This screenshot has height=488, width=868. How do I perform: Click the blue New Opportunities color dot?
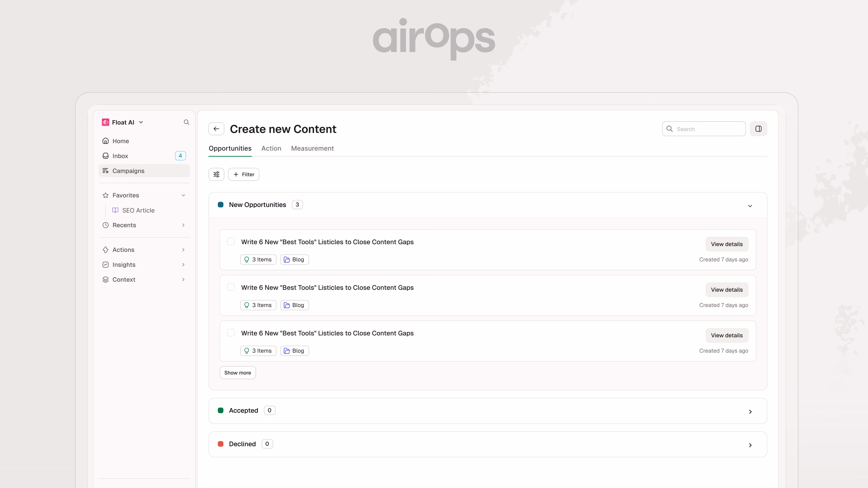tap(221, 205)
